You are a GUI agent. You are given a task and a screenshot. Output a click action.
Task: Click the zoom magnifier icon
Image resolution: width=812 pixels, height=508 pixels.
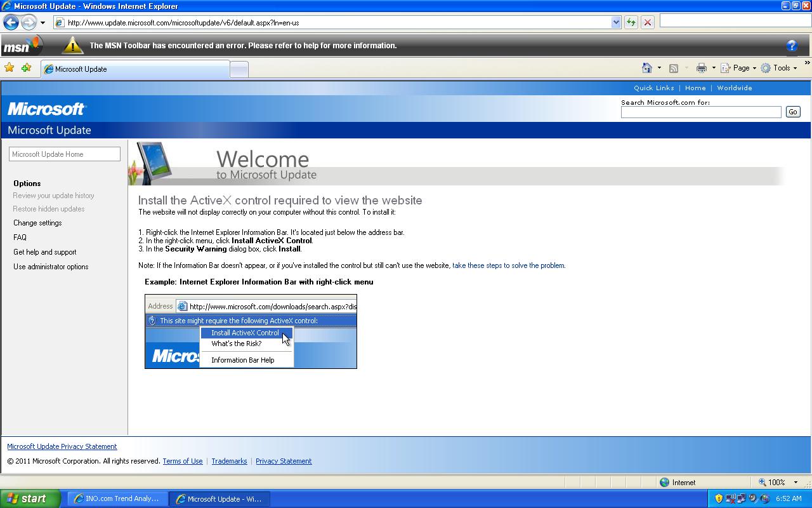[x=763, y=483]
